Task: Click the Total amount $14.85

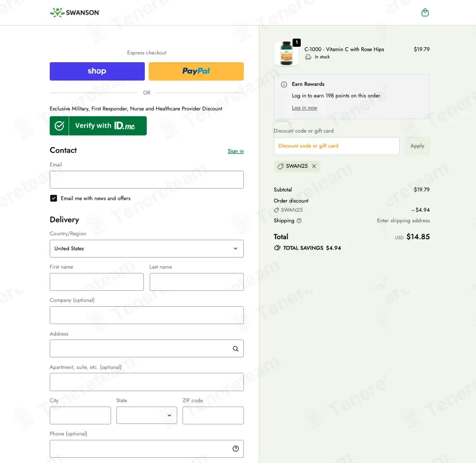Action: click(418, 237)
